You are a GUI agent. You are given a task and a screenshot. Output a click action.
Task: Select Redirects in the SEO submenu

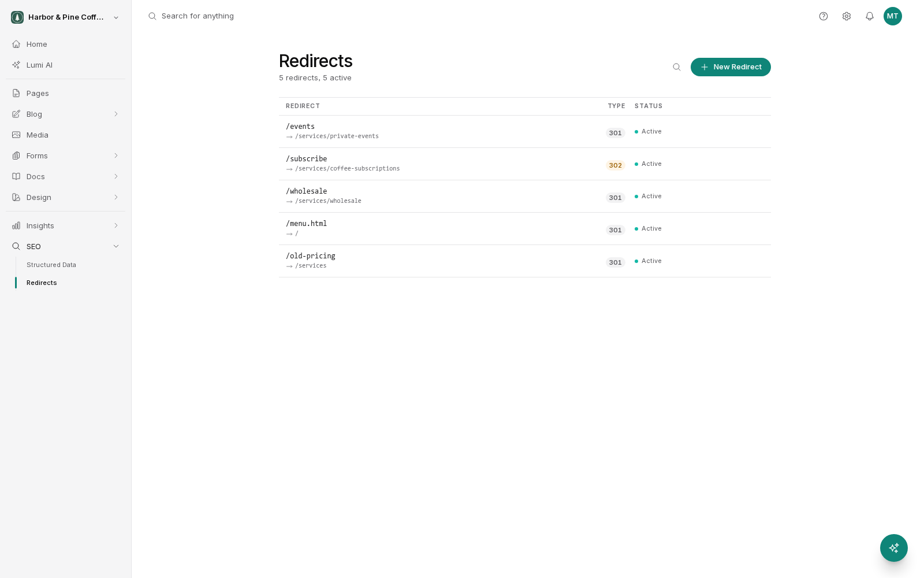coord(42,283)
